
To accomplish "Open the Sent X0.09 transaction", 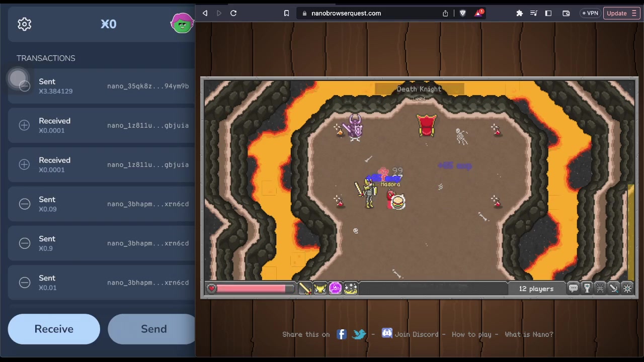I will coord(102,204).
